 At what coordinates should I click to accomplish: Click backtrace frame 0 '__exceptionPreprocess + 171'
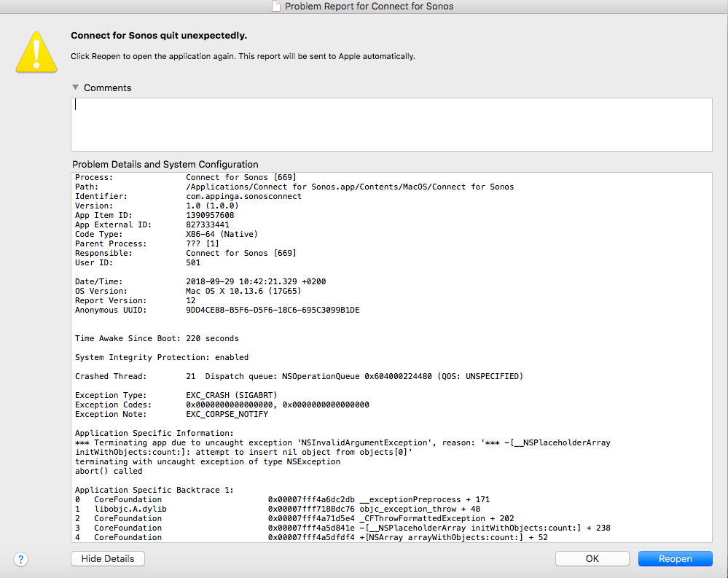click(x=425, y=499)
